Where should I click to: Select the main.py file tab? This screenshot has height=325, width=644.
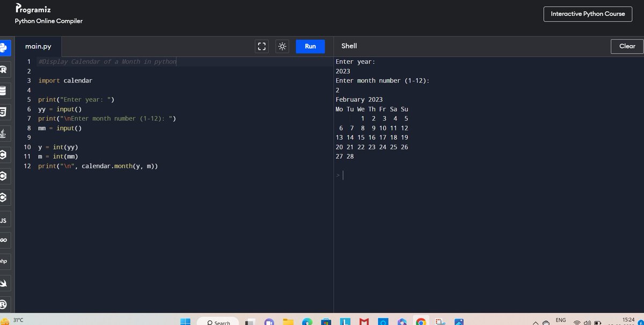[x=39, y=47]
